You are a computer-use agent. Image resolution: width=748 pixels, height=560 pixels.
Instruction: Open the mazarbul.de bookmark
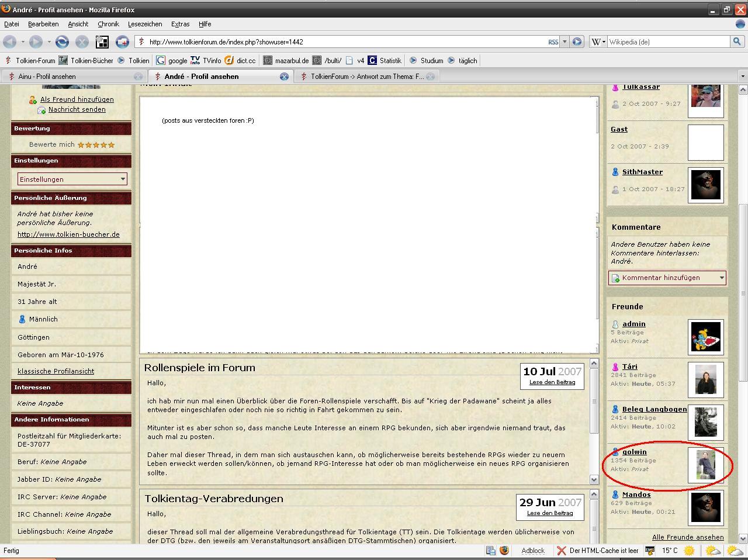[286, 60]
